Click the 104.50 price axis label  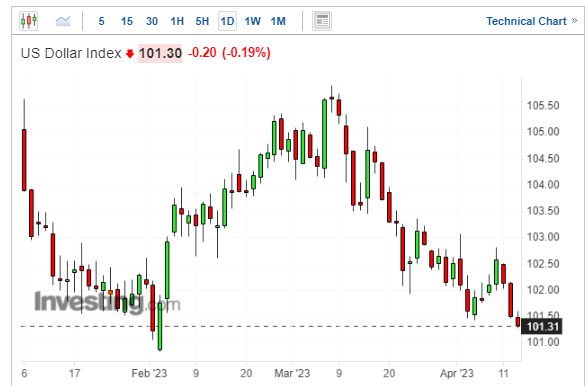click(543, 158)
